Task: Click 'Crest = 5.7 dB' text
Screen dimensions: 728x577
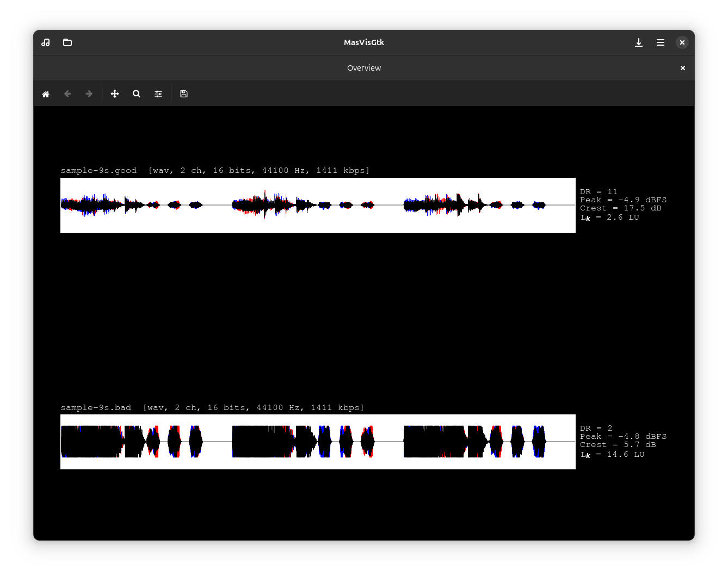Action: pos(618,444)
